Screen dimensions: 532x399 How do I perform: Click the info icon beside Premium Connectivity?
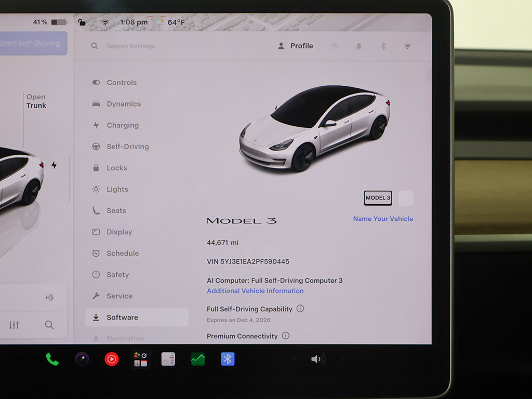click(286, 336)
